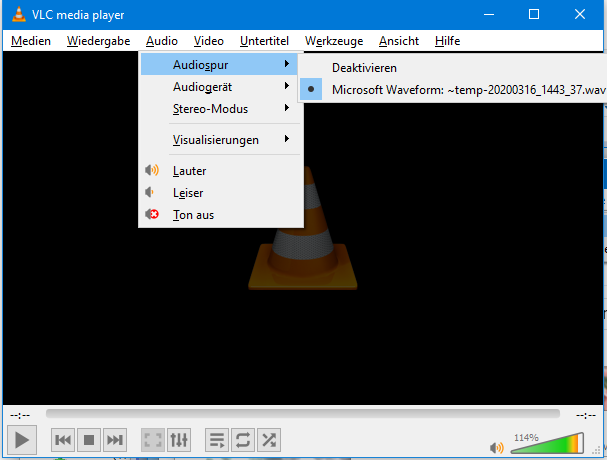Select Ton aus to mute
Viewport: 607px width, 460px height.
pos(219,215)
